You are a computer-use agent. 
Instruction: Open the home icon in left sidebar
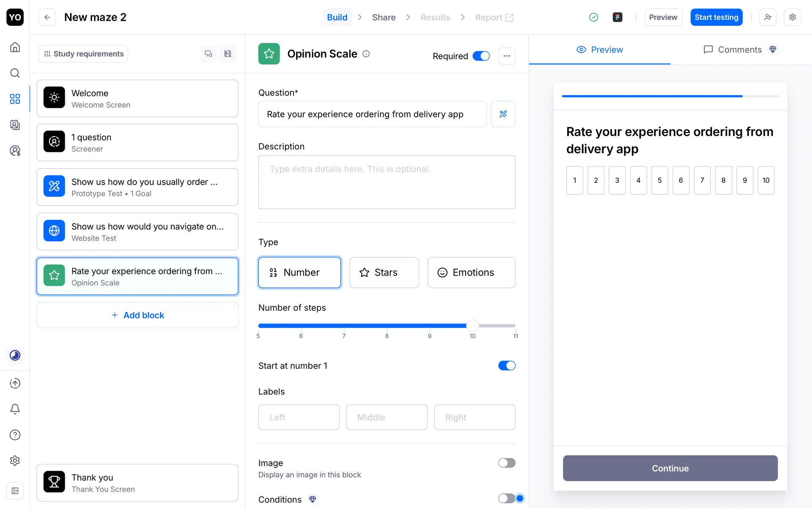pos(15,47)
